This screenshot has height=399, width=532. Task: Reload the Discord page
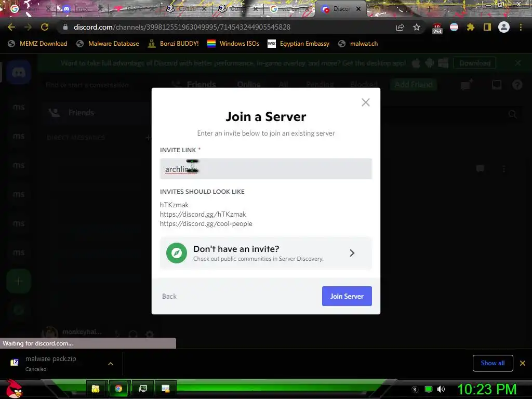(x=45, y=27)
